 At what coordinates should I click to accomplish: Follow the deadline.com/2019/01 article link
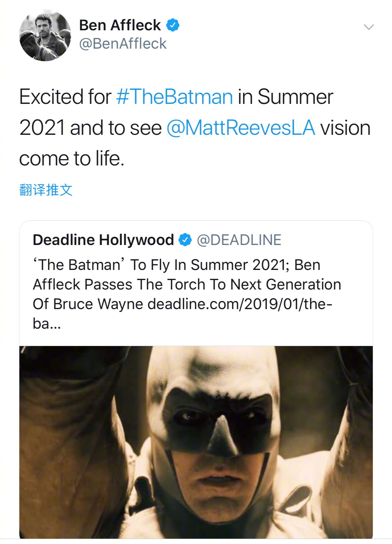[x=240, y=304]
